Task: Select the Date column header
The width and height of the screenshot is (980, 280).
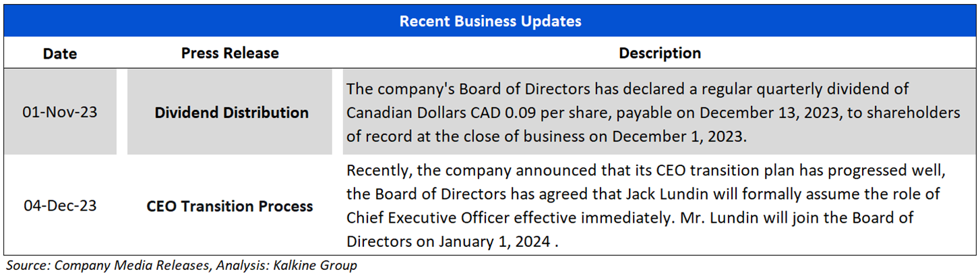Action: point(60,53)
